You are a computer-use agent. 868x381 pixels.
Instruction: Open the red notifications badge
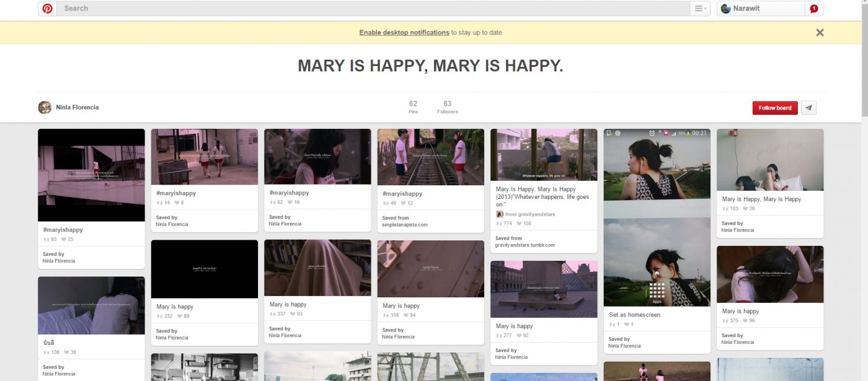point(814,9)
